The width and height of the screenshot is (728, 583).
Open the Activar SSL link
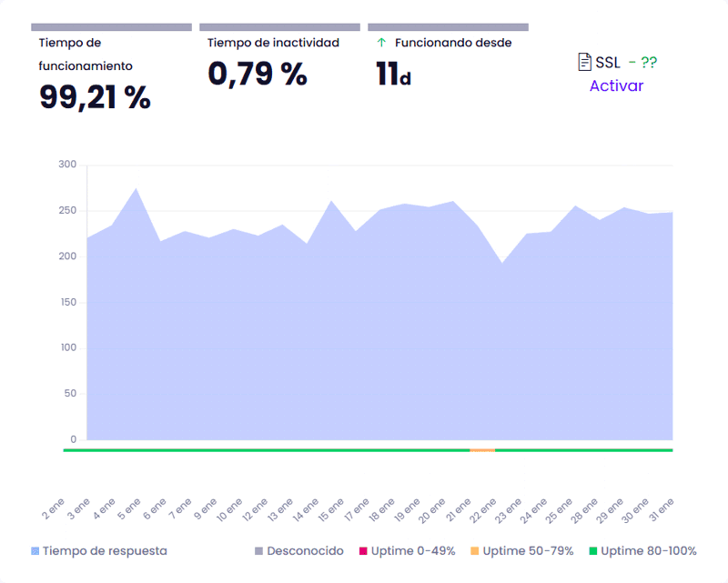click(x=616, y=86)
